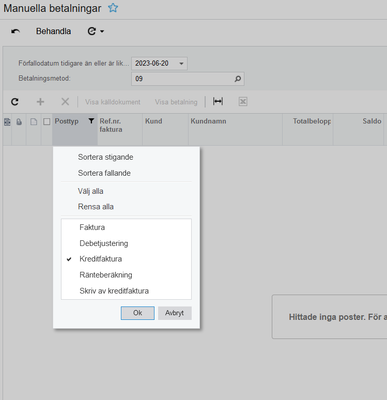Viewport: 387px width, 400px height.
Task: Click the grid layout icon in header
Action: [x=7, y=122]
